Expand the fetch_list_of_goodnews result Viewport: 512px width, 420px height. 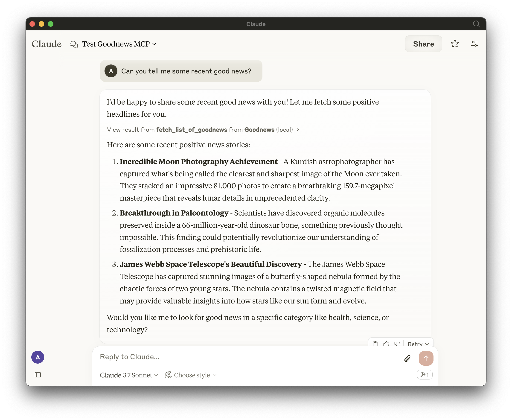click(x=203, y=130)
